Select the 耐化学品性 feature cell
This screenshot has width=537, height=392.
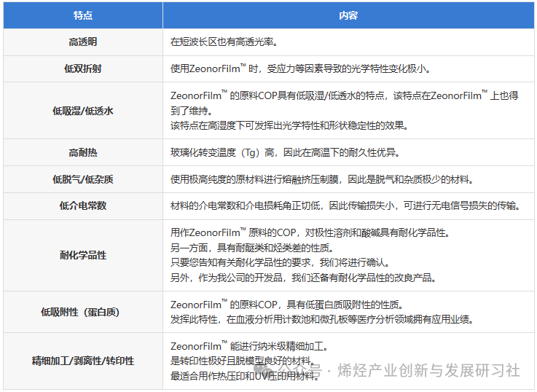(x=83, y=255)
